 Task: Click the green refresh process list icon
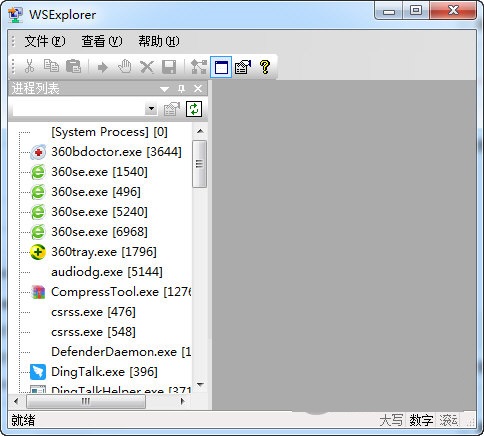click(x=194, y=109)
